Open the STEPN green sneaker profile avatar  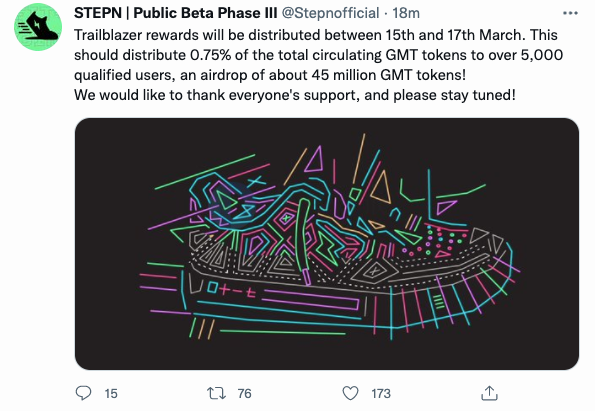tap(38, 27)
